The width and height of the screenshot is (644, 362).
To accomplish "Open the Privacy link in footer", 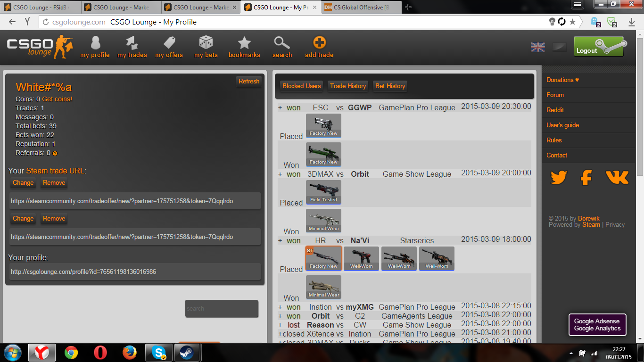I will [x=615, y=224].
